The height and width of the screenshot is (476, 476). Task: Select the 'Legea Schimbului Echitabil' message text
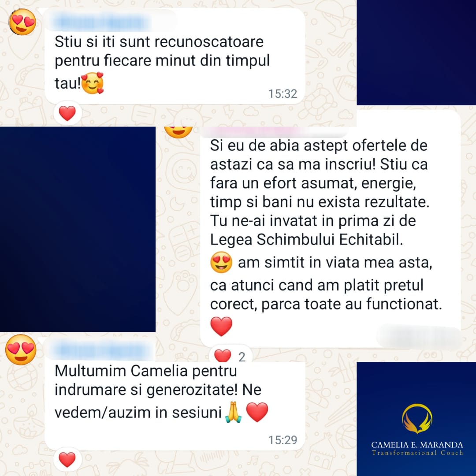click(306, 239)
